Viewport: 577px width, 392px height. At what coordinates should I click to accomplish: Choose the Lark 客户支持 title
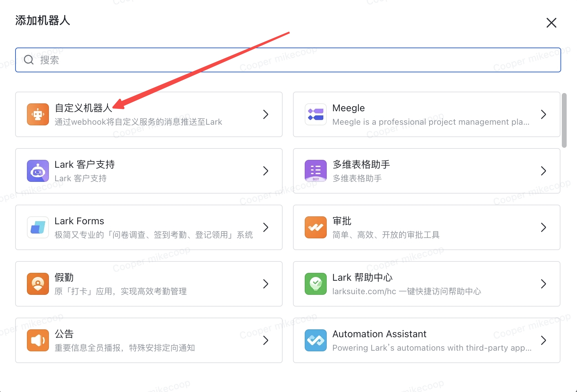pyautogui.click(x=84, y=165)
